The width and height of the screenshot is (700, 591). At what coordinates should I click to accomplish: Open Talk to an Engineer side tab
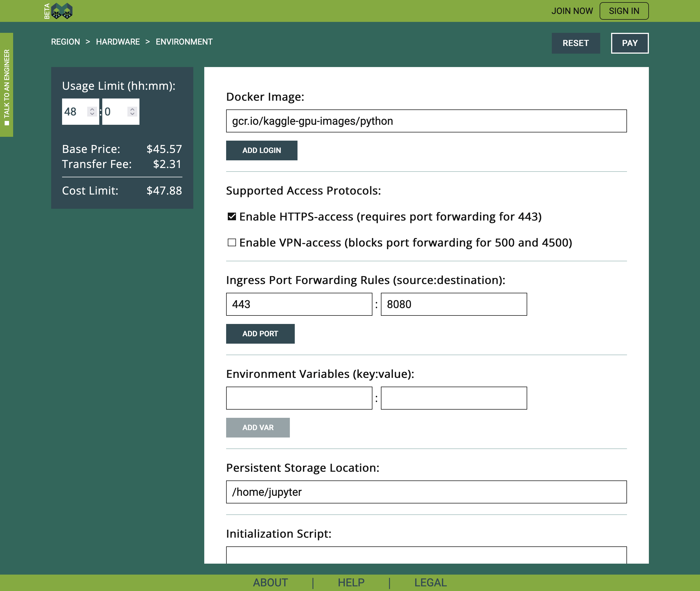(x=6, y=85)
